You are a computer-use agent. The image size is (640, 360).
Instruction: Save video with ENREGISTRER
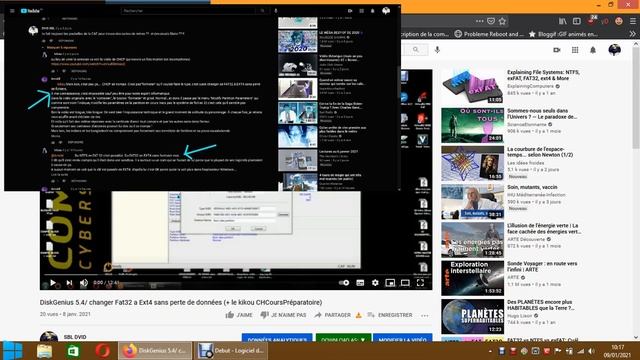[390, 315]
